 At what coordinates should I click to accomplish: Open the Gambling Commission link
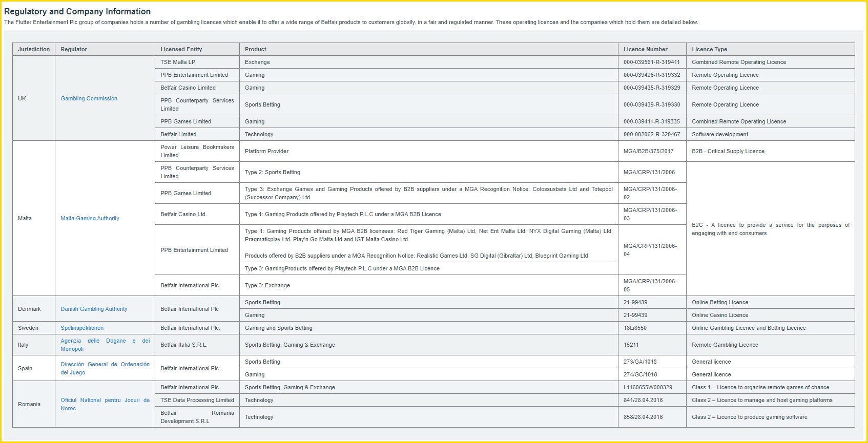[89, 98]
